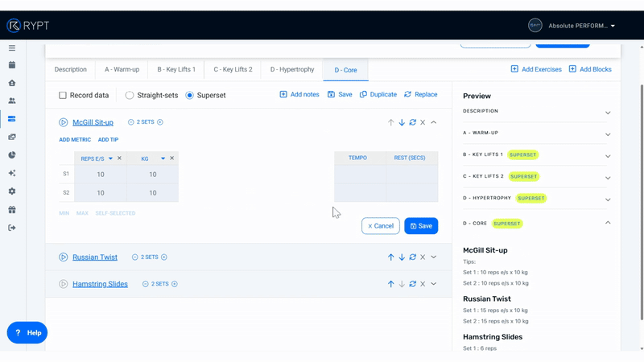
Task: Open the hamburger menu icon
Action: coord(12,48)
